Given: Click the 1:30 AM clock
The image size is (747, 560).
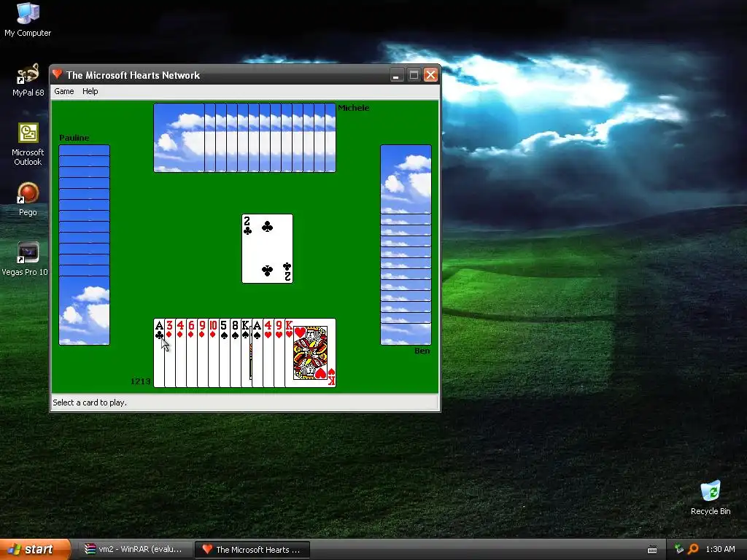Looking at the screenshot, I should tap(720, 550).
